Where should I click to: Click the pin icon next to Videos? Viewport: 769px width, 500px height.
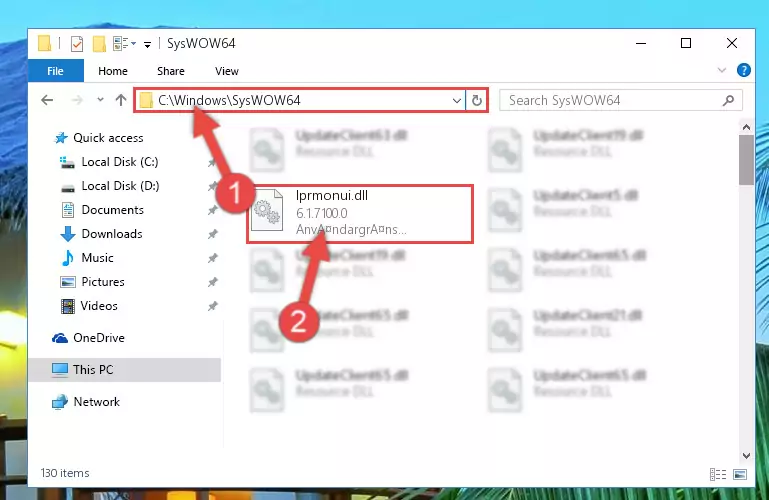212,306
